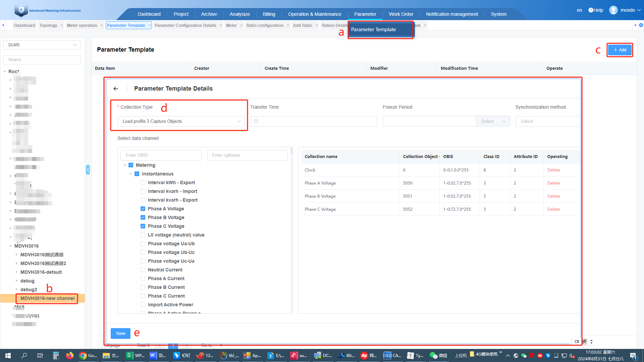Uncheck Phase A Voltage
The width and height of the screenshot is (644, 362).
pos(143,209)
